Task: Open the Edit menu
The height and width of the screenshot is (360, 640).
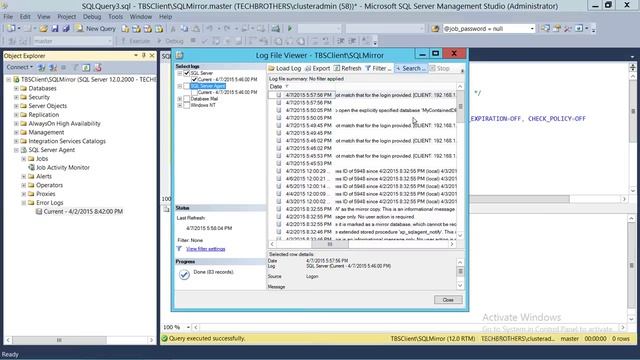Action: [25, 17]
